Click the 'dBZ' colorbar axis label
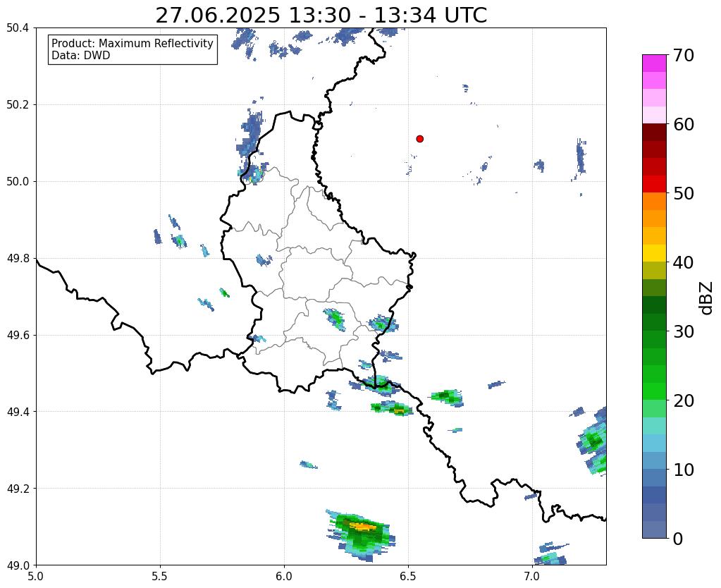 tap(707, 298)
